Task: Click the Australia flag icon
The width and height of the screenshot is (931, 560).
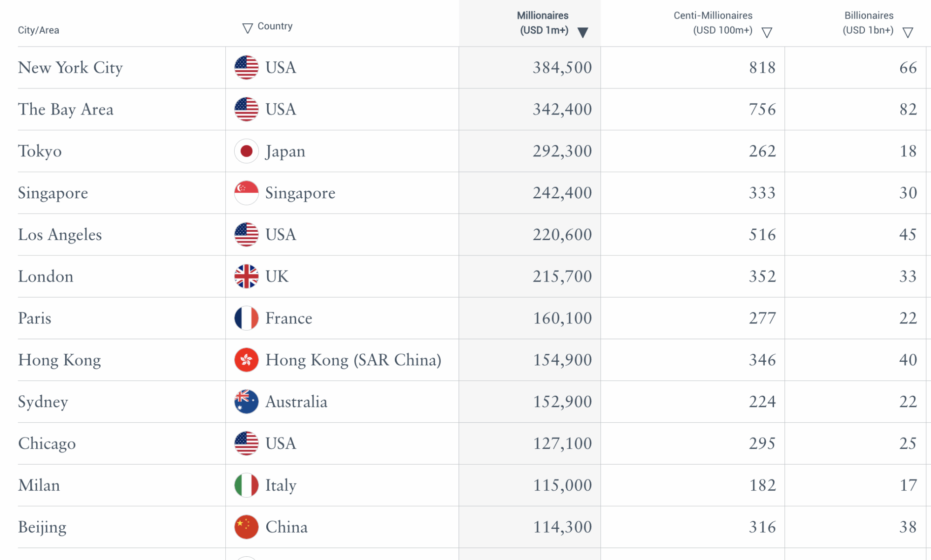Action: tap(246, 402)
